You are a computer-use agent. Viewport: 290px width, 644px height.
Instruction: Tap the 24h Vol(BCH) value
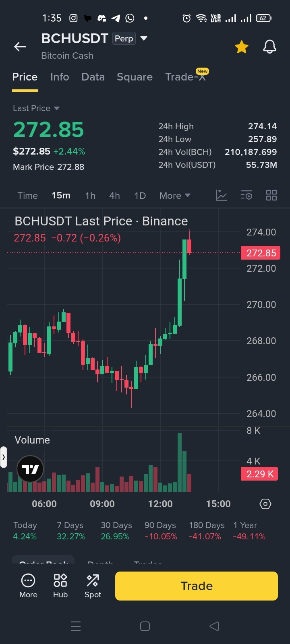pyautogui.click(x=251, y=152)
